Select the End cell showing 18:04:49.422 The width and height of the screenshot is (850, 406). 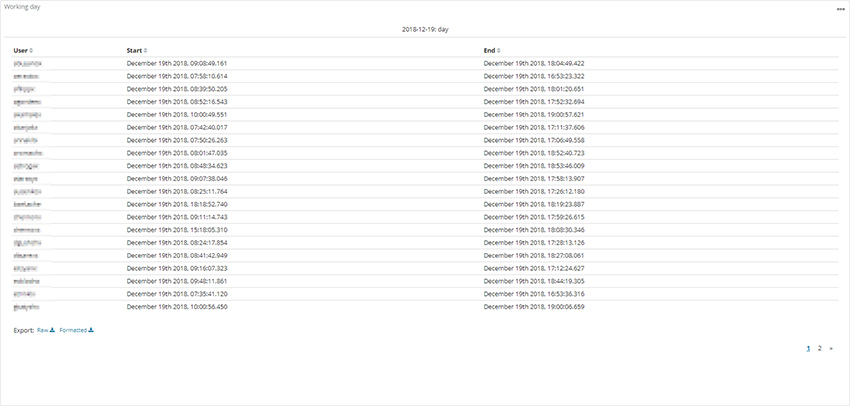point(534,63)
